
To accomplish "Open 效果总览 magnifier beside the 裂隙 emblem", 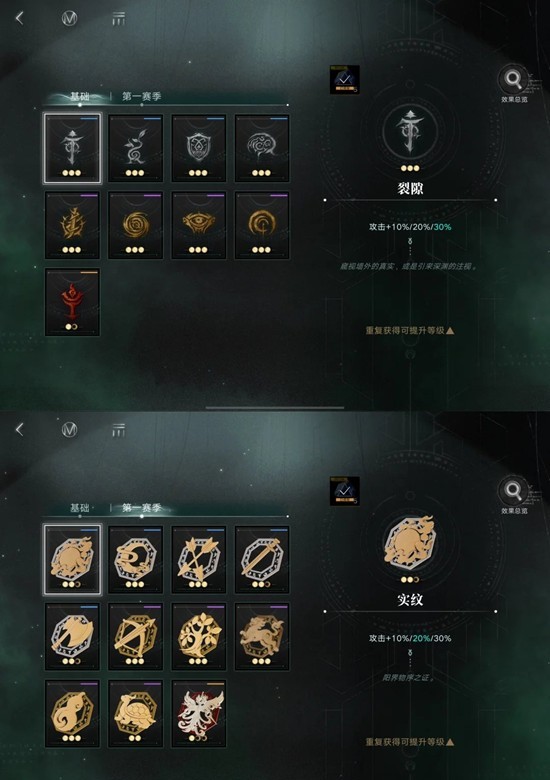I will click(514, 83).
